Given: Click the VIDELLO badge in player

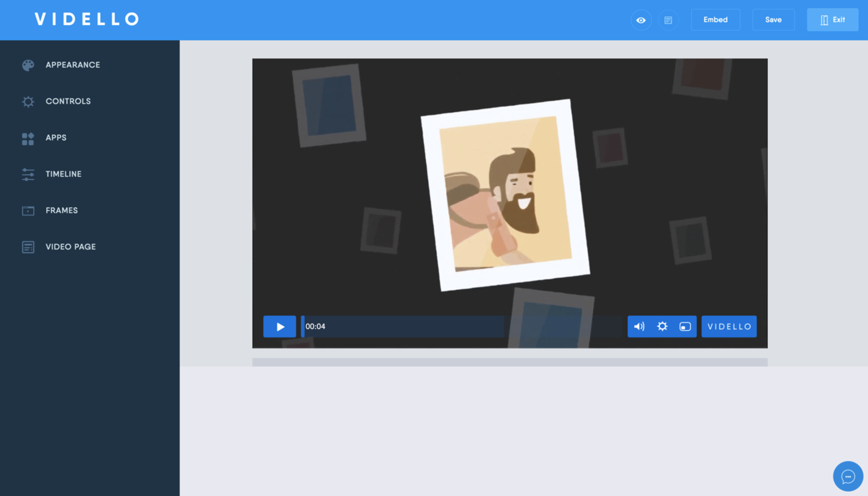Looking at the screenshot, I should click(x=729, y=327).
